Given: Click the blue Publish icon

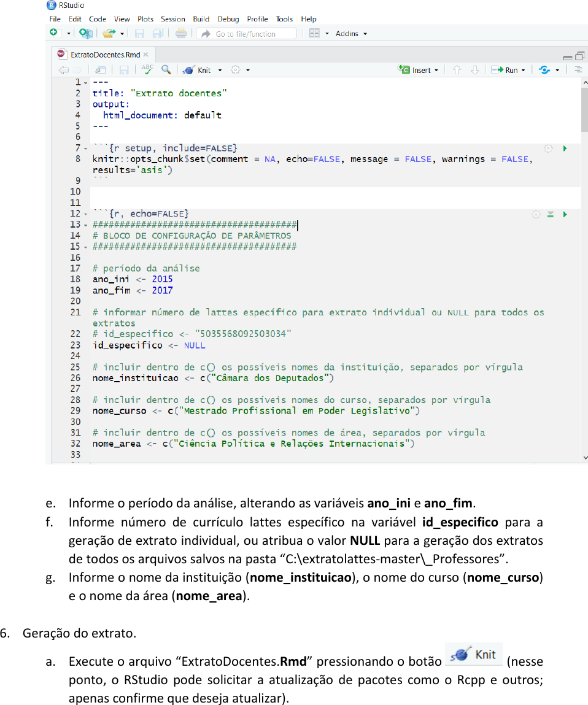Looking at the screenshot, I should (x=544, y=70).
